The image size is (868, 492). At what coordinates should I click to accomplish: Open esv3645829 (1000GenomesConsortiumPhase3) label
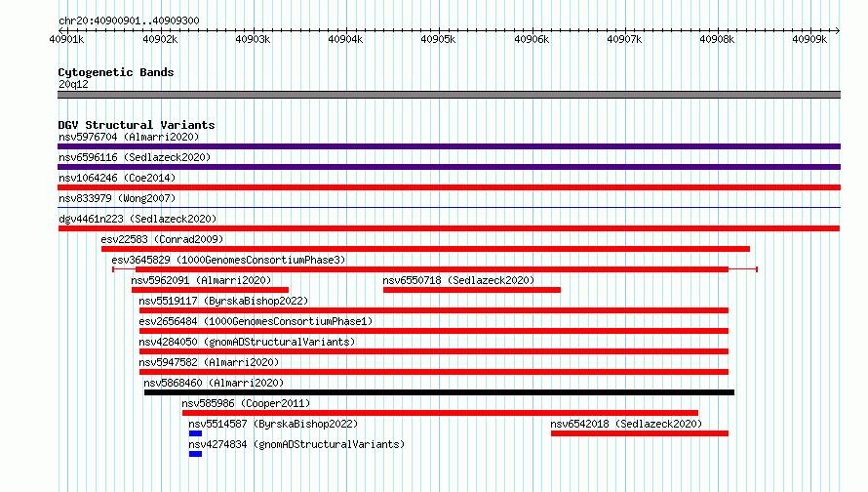pos(228,260)
